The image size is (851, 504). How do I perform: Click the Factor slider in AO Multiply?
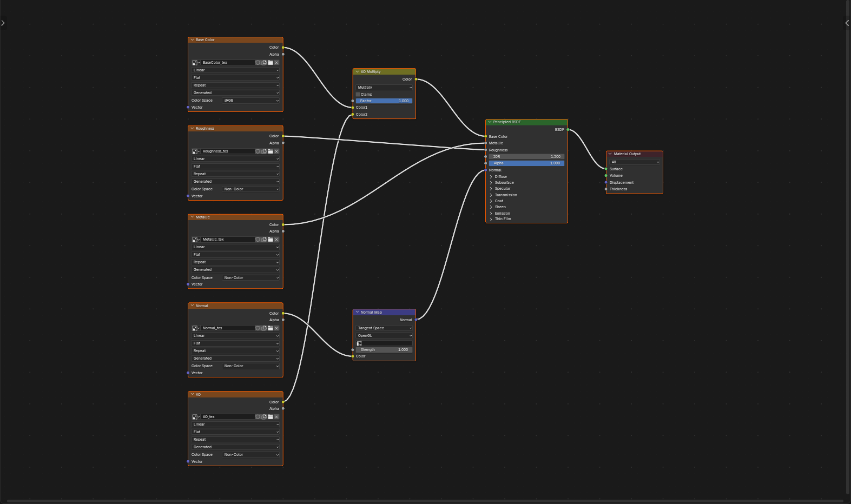pos(384,101)
